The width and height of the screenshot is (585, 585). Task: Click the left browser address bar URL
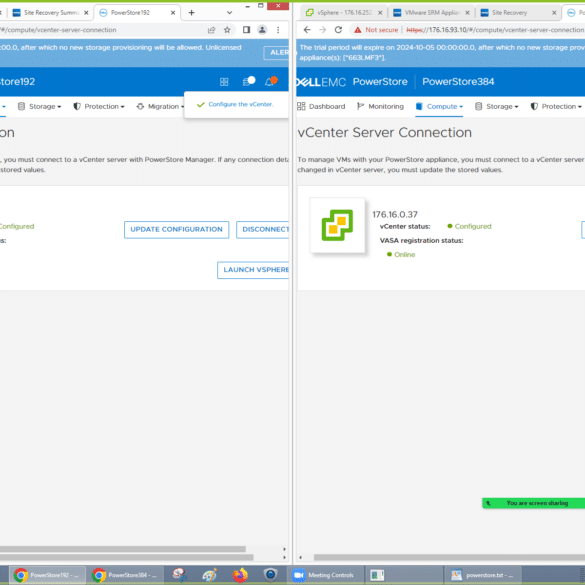pos(59,30)
